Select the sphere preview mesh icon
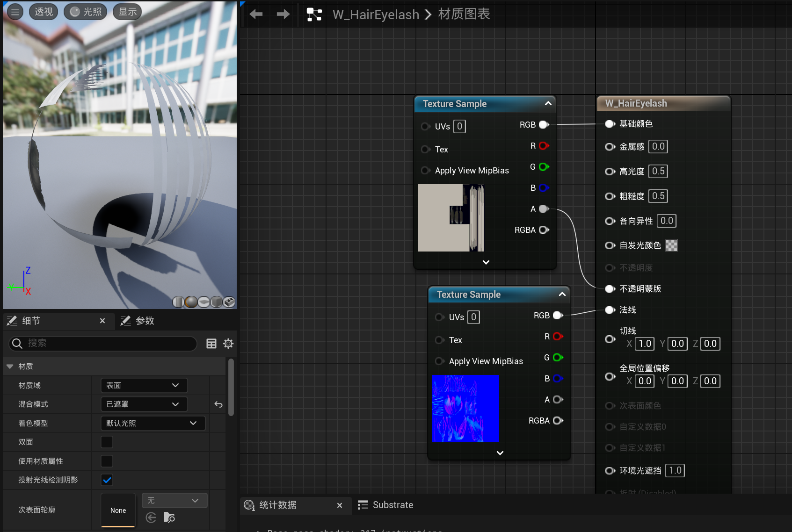The image size is (792, 532). [x=191, y=302]
